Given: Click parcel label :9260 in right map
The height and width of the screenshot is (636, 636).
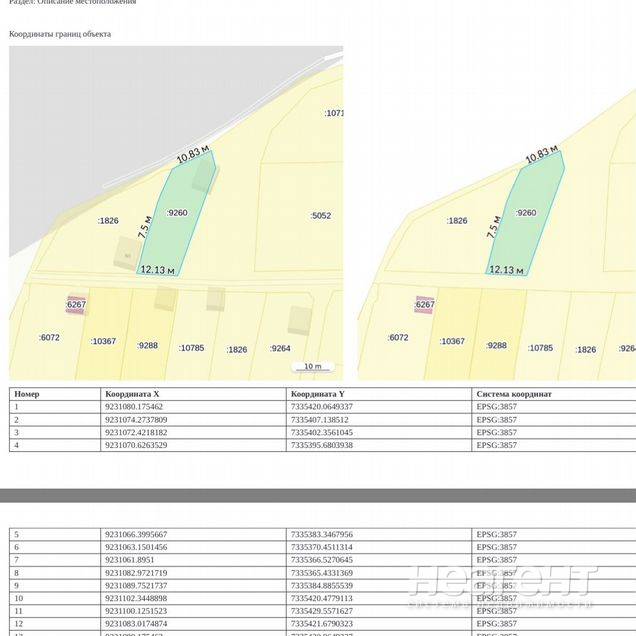Looking at the screenshot, I should point(526,213).
